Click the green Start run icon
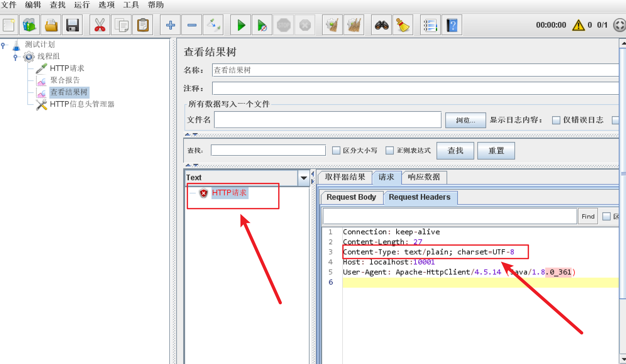 click(241, 25)
